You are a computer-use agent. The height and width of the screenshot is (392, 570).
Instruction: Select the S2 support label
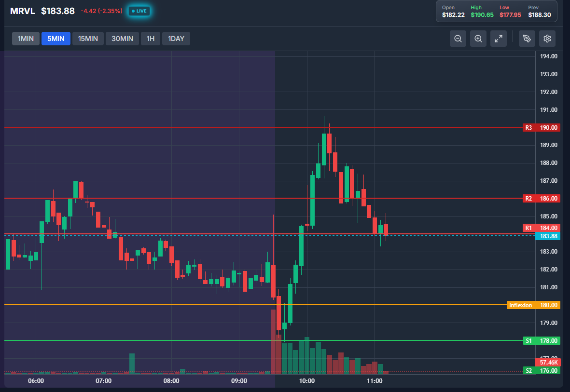pos(529,371)
